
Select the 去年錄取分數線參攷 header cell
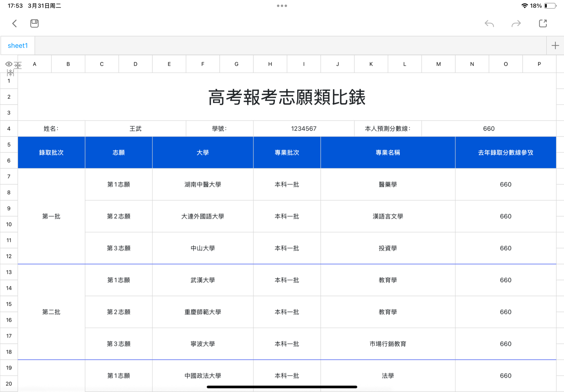coord(506,153)
